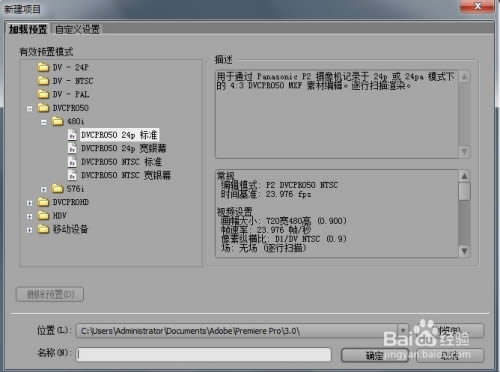This screenshot has width=500, height=372.
Task: Select the DVCPRO50 NTSC 标准 preset icon
Action: click(x=72, y=162)
